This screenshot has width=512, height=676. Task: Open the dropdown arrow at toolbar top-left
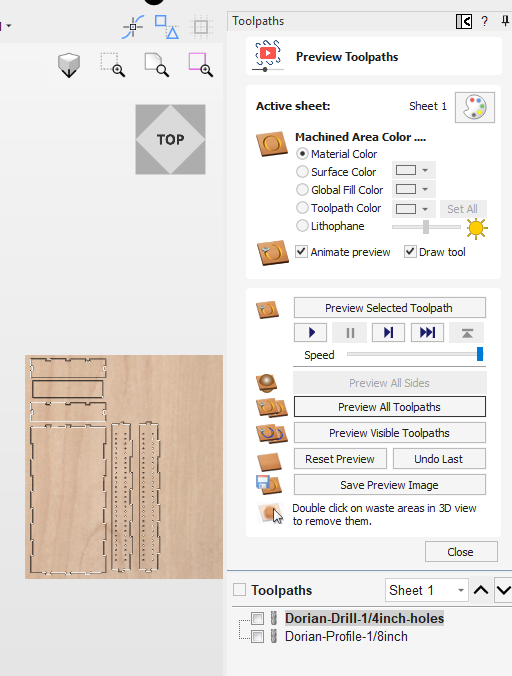click(9, 26)
